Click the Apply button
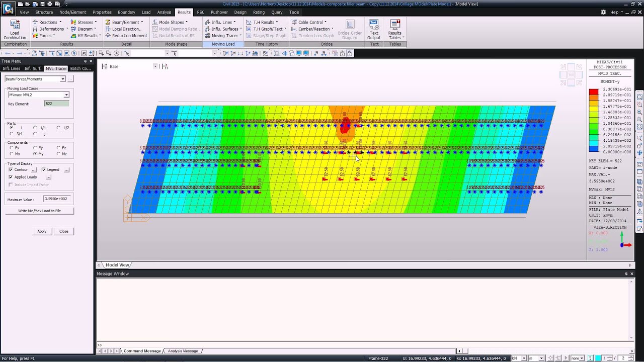The width and height of the screenshot is (644, 362). click(x=42, y=231)
